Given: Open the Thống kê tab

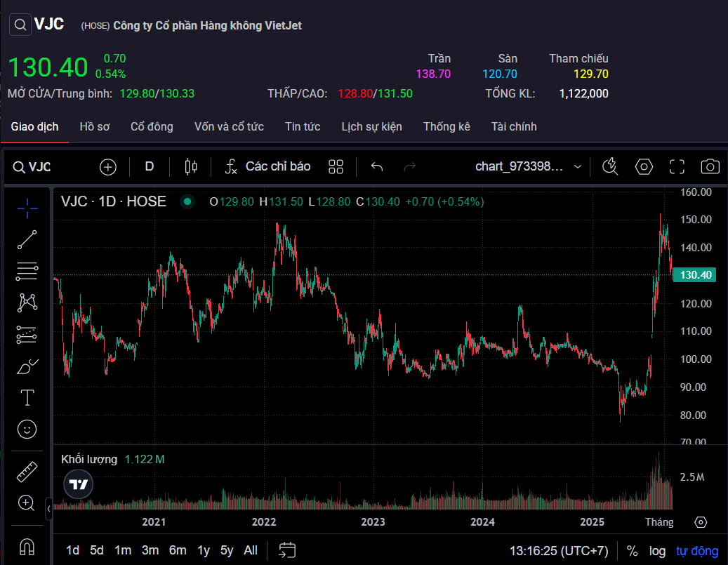Looking at the screenshot, I should point(446,127).
